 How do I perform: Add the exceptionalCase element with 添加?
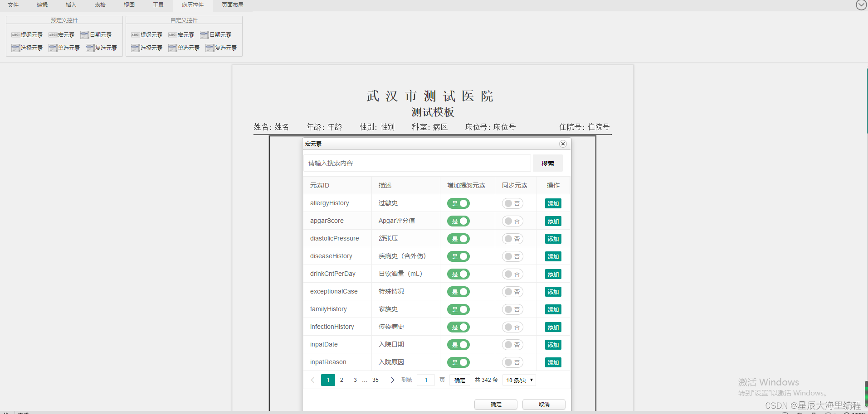pyautogui.click(x=553, y=292)
